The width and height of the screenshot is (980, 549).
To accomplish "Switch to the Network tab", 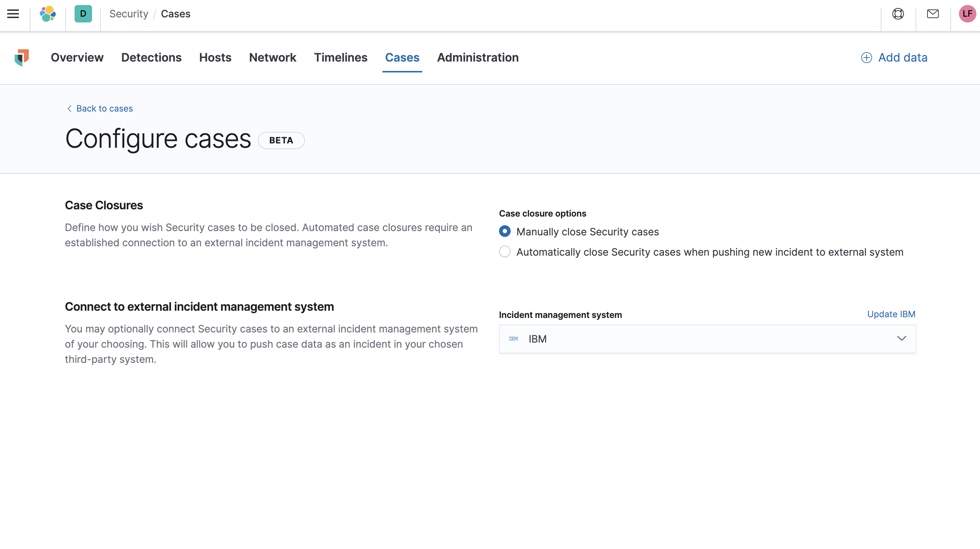I will pos(273,58).
